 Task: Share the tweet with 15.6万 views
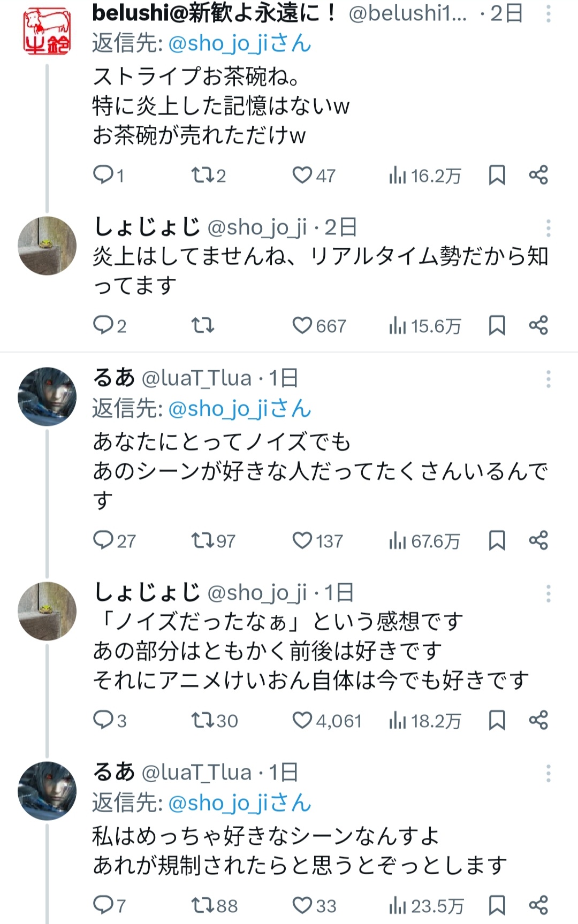click(x=538, y=325)
